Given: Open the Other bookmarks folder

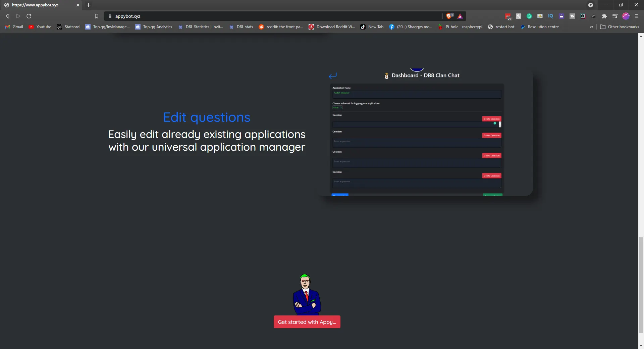Looking at the screenshot, I should tap(620, 27).
